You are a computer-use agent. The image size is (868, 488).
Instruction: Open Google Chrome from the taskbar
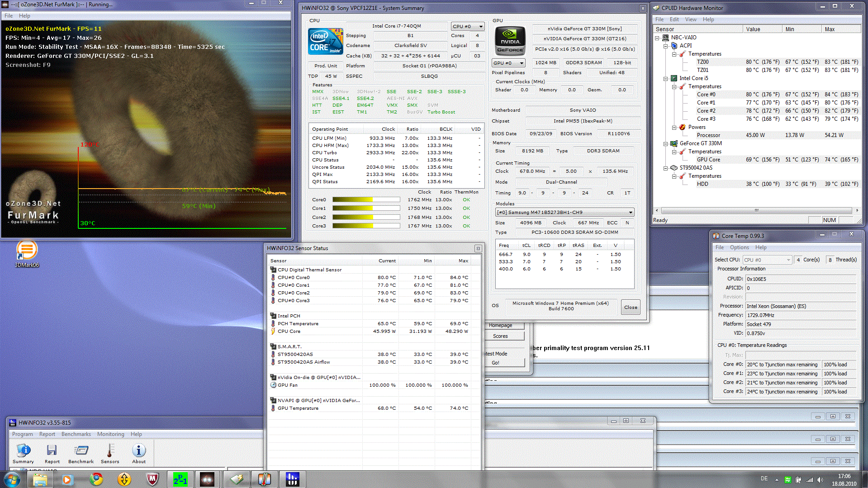(96, 479)
